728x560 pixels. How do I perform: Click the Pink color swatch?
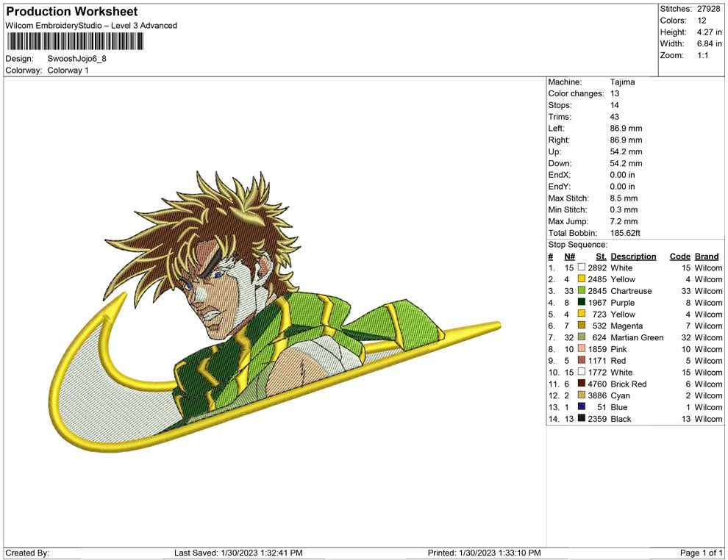point(581,348)
